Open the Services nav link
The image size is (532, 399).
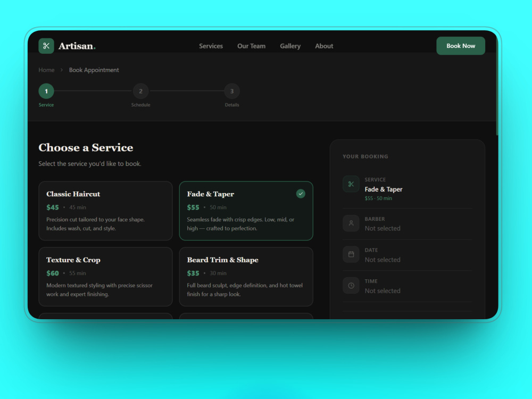[211, 46]
